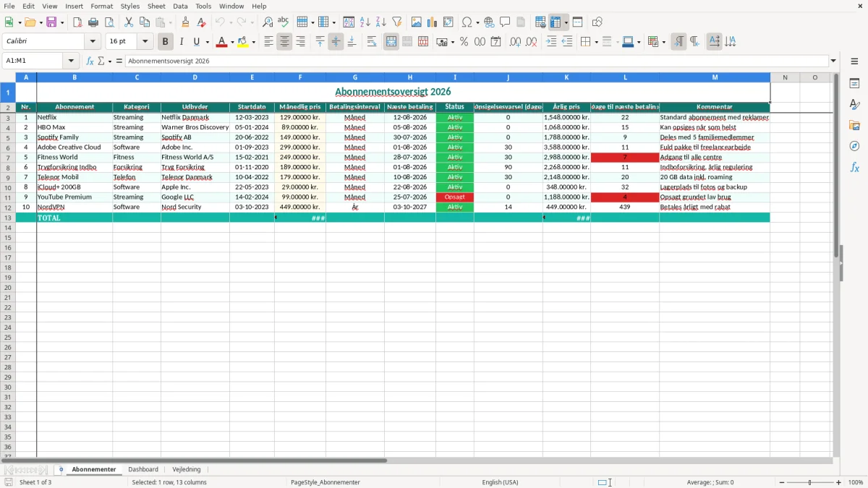Image resolution: width=868 pixels, height=488 pixels.
Task: Toggle Underline formatting
Action: 196,42
